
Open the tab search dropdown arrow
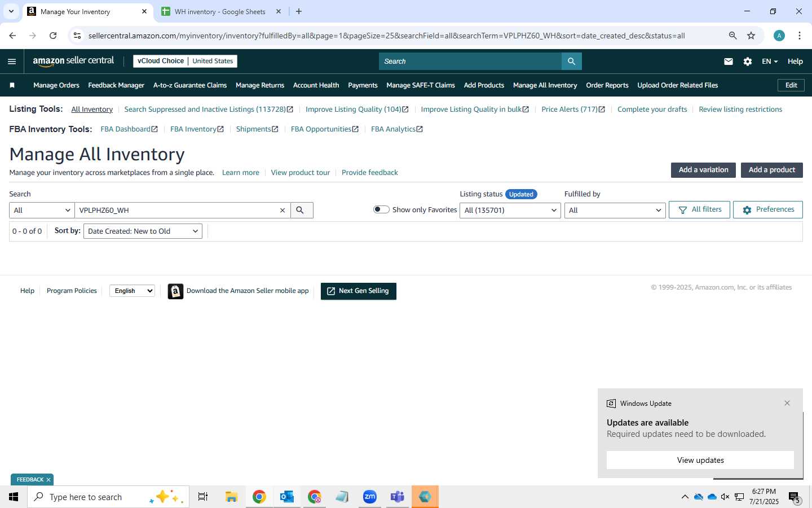(x=11, y=11)
